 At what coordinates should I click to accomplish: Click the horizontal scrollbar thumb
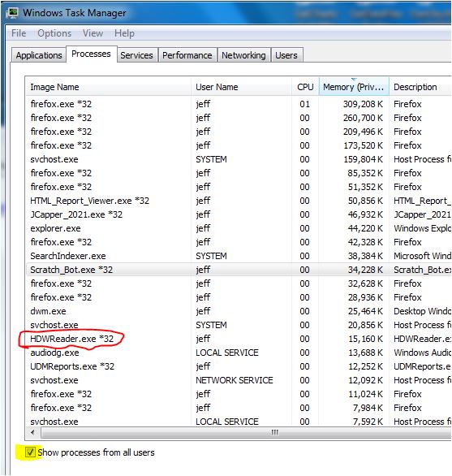(246, 432)
